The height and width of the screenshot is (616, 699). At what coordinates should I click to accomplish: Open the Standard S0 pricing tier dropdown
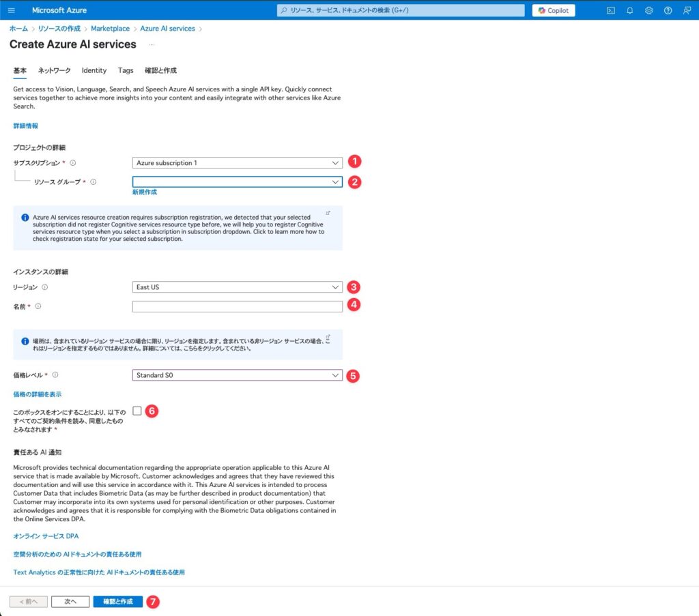[237, 375]
